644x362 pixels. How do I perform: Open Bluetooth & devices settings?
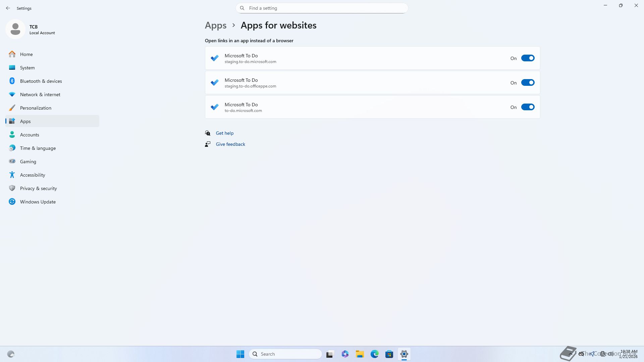(x=41, y=81)
